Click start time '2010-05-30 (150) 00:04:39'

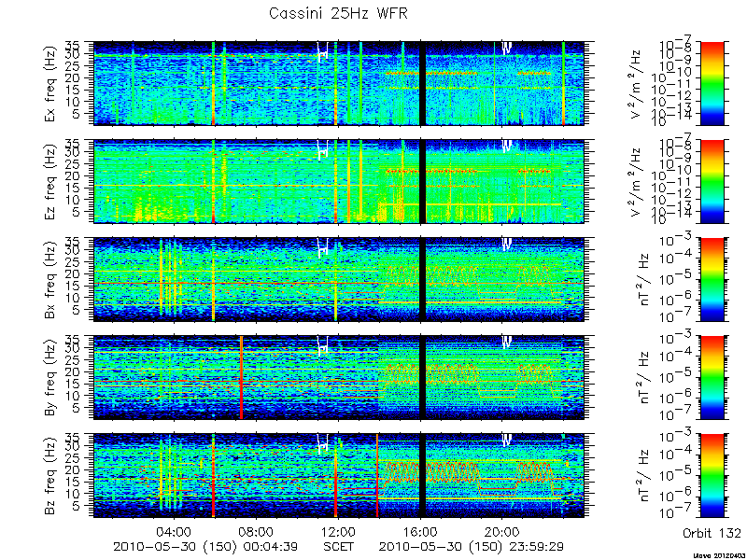[x=205, y=547]
